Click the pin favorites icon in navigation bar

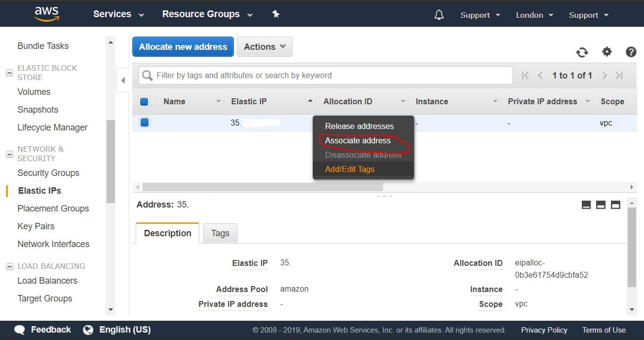276,14
